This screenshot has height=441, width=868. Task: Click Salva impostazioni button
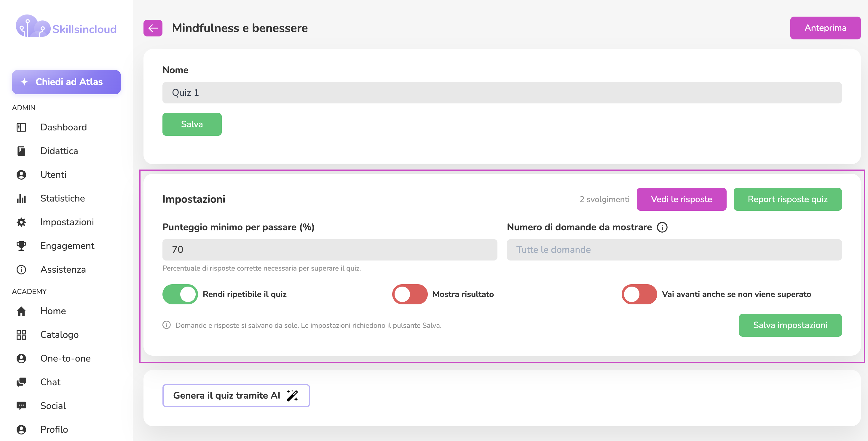[x=790, y=325]
